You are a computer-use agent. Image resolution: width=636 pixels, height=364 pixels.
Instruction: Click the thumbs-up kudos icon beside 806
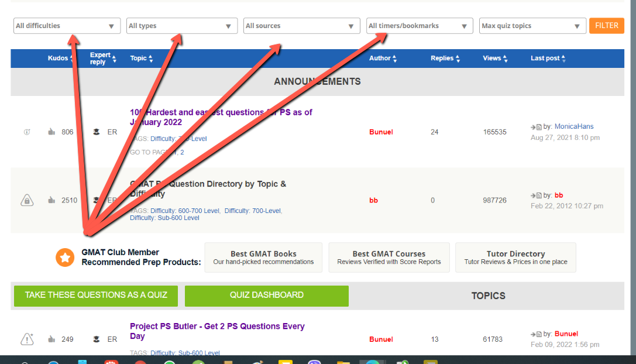point(51,132)
